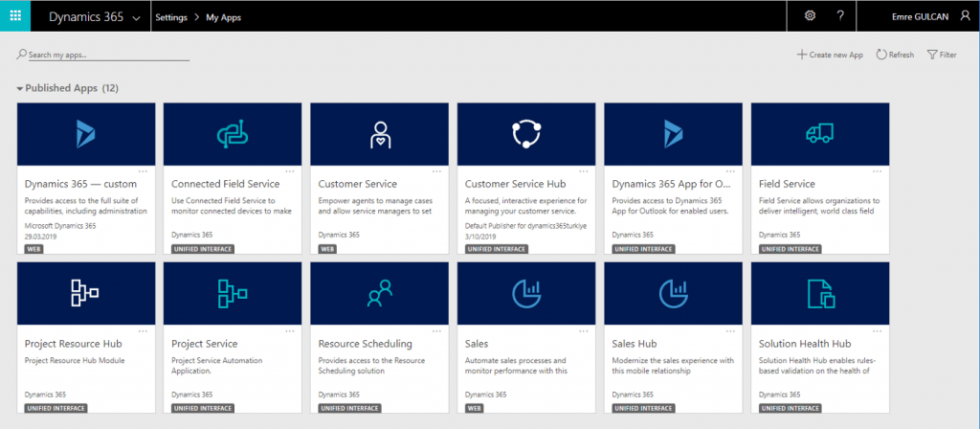The height and width of the screenshot is (429, 980).
Task: Click the Field Service title
Action: pos(787,185)
